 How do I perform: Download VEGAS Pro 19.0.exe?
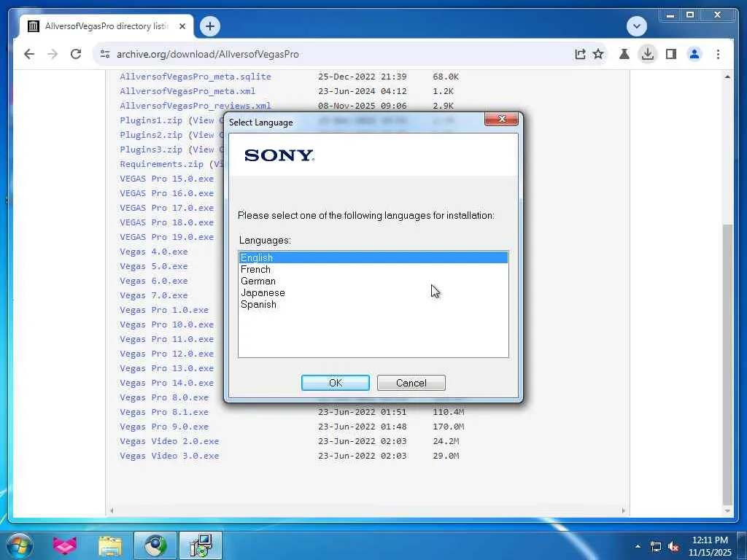pyautogui.click(x=167, y=237)
